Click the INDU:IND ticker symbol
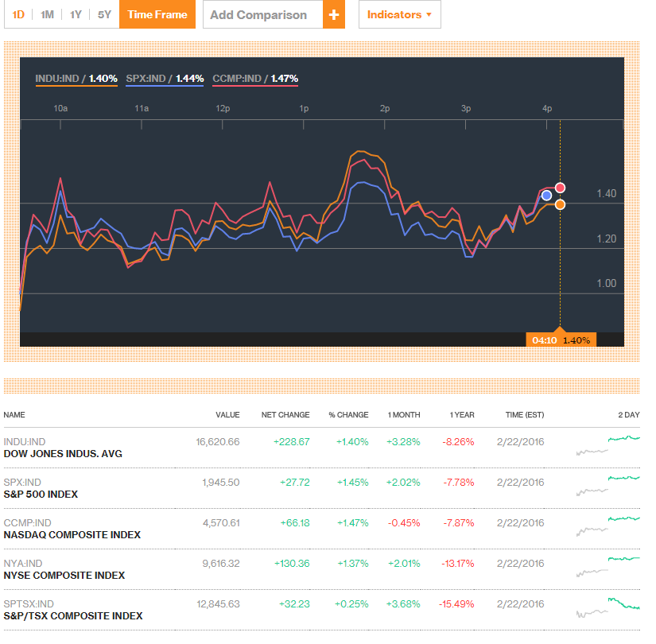The width and height of the screenshot is (656, 644). [x=25, y=442]
